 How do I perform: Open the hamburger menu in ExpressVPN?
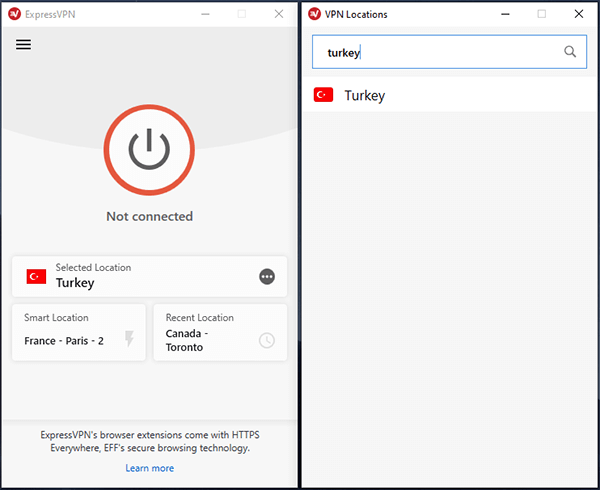click(x=23, y=44)
